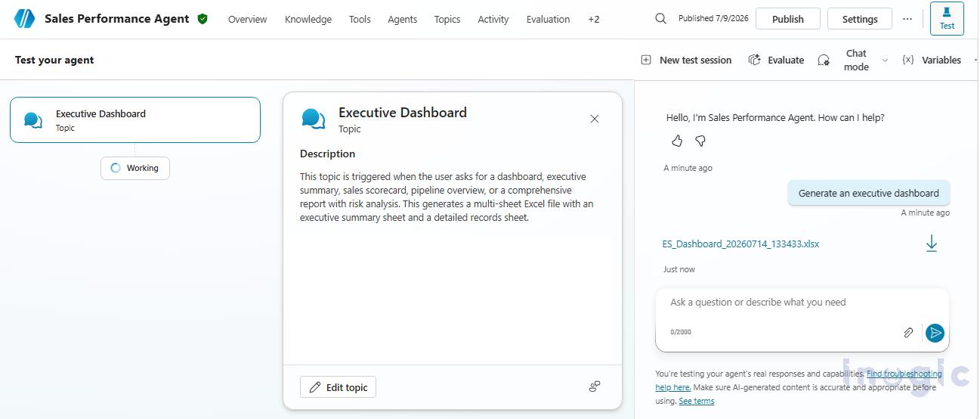Download the ES_Dashboard xlsx file
Image resolution: width=980 pixels, height=419 pixels.
pyautogui.click(x=932, y=244)
